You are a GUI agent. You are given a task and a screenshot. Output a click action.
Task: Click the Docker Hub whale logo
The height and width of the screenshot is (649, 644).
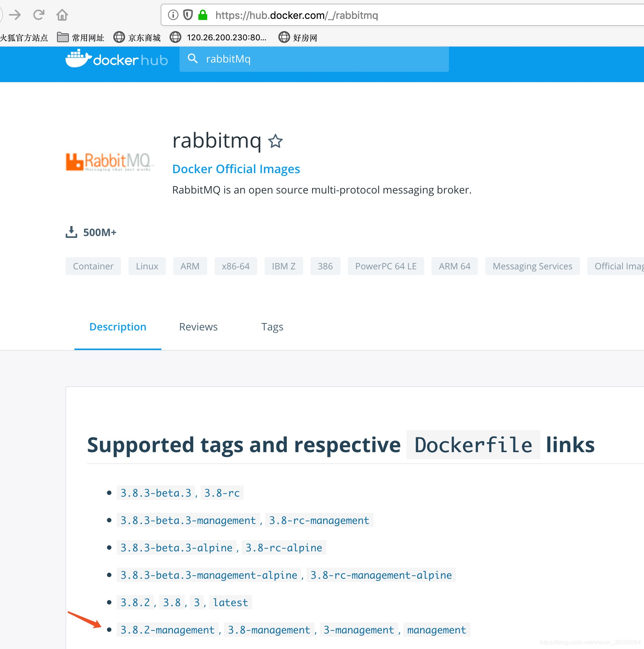117,59
